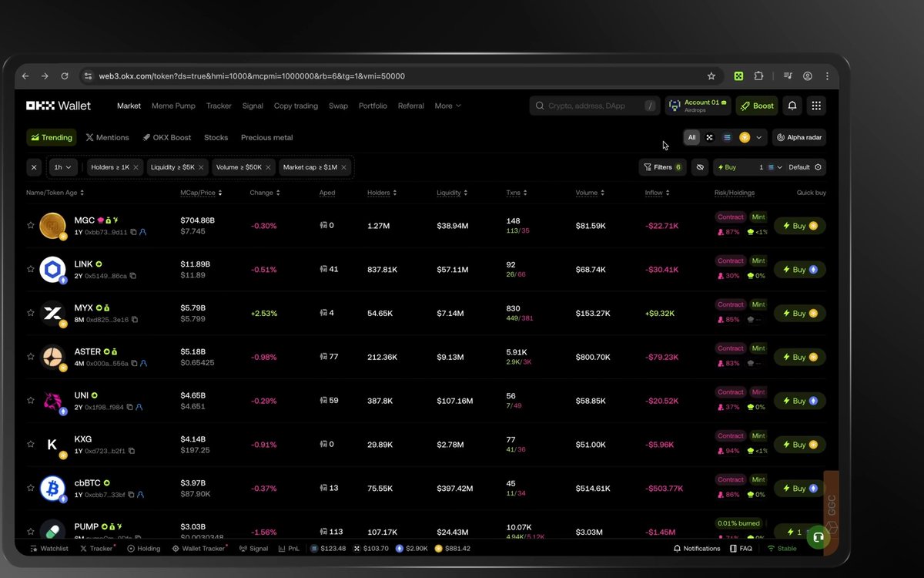The height and width of the screenshot is (578, 924).
Task: Open Watchlist in the bottom bar
Action: 49,549
